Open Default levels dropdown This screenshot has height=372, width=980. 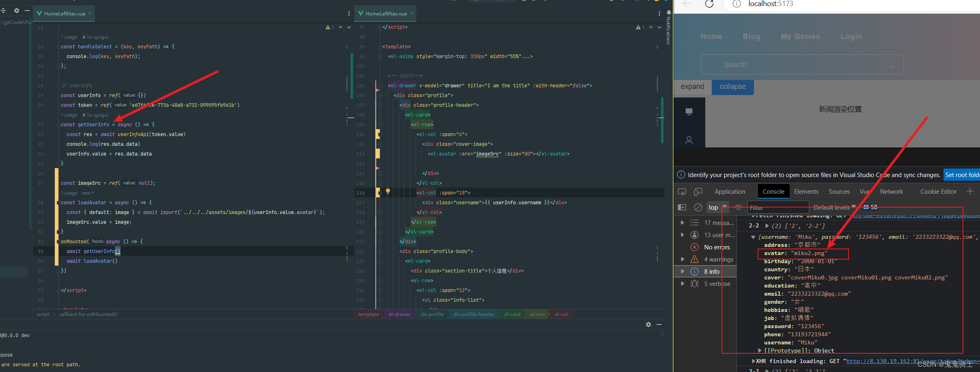tap(835, 208)
